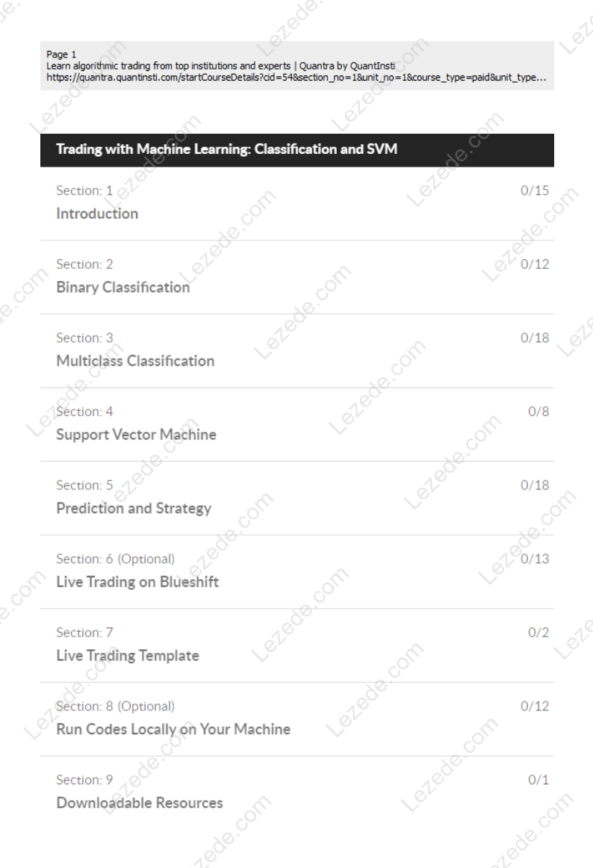Click the 0/13 progress counter in Section 6
The image size is (593, 868).
click(534, 559)
